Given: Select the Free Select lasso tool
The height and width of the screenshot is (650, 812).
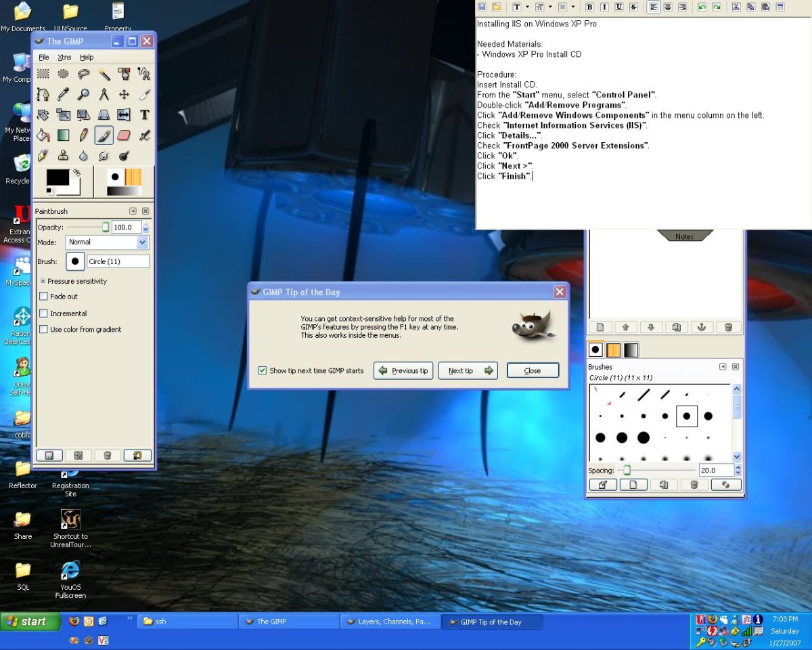Looking at the screenshot, I should (84, 74).
